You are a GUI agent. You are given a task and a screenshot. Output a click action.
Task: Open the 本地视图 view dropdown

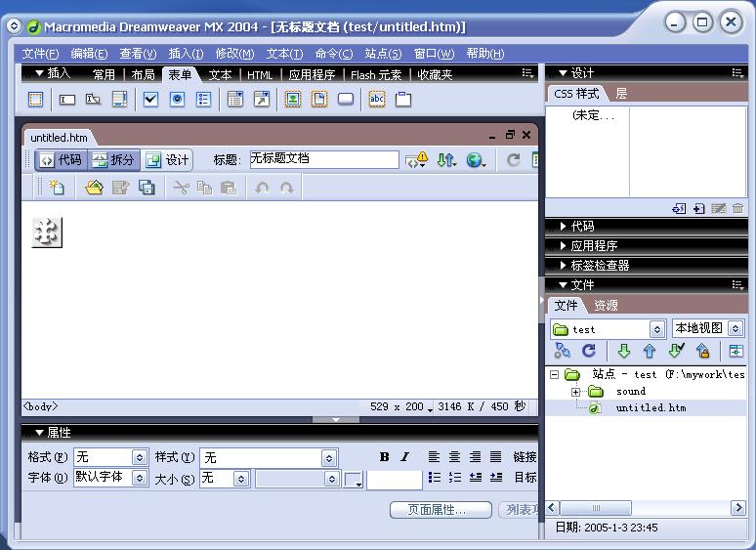[735, 329]
